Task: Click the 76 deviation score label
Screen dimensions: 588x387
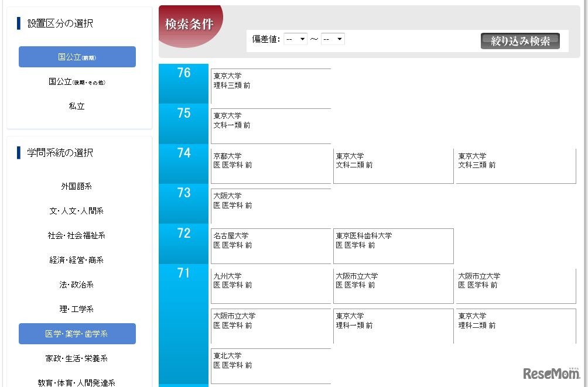Action: pyautogui.click(x=184, y=73)
